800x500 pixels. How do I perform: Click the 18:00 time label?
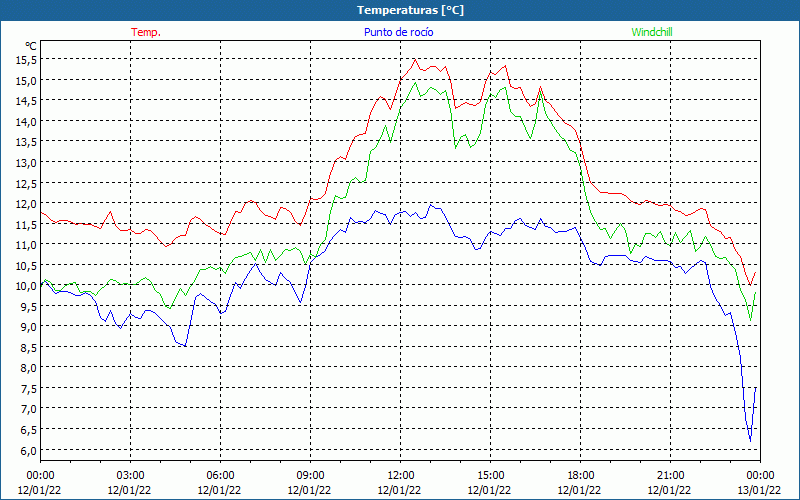[x=581, y=476]
